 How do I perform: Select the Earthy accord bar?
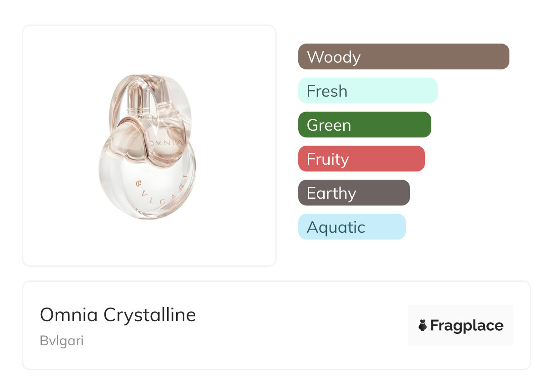[354, 193]
